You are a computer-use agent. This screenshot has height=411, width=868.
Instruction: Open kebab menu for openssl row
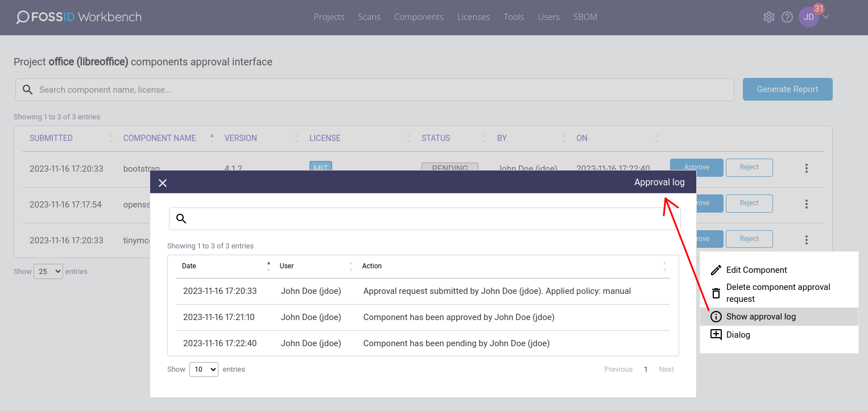[807, 204]
